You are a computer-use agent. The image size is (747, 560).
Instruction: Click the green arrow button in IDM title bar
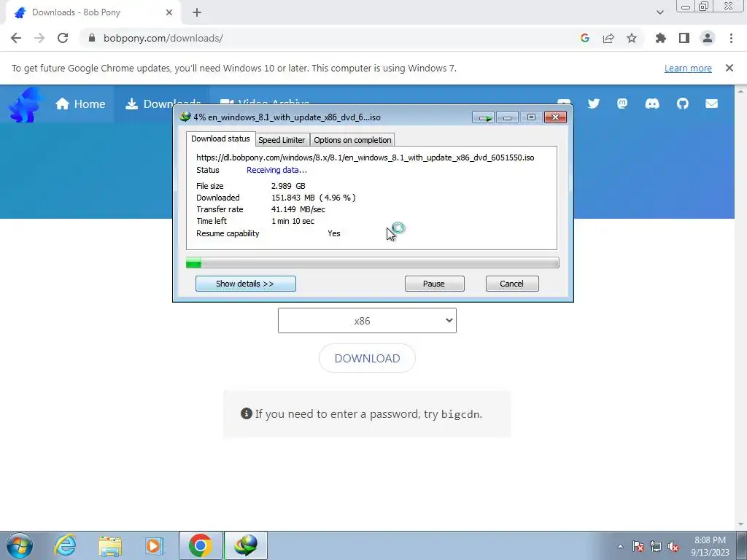point(484,117)
